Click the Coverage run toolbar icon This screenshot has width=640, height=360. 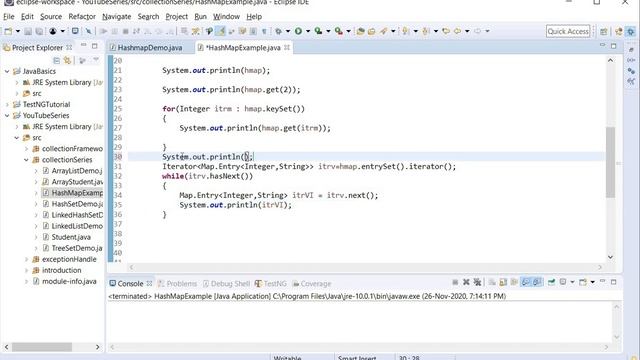pos(318,31)
